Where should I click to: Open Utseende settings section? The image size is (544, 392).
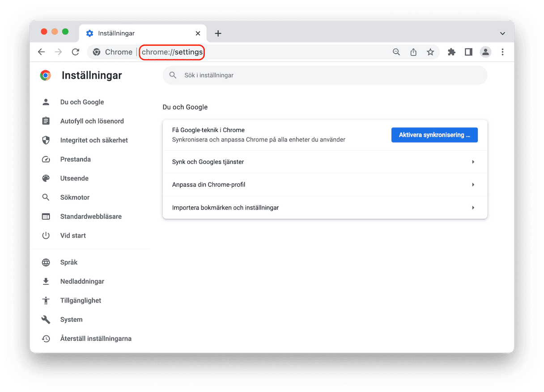pyautogui.click(x=74, y=178)
